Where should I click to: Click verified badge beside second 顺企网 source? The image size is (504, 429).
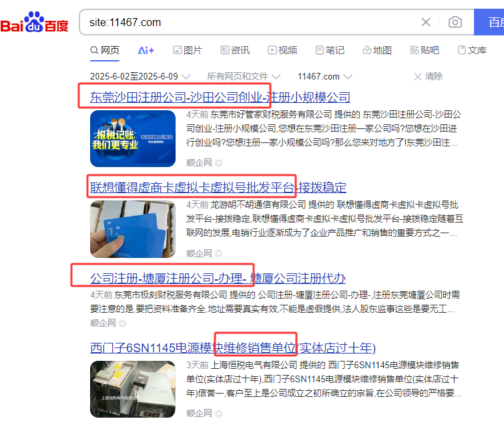point(218,254)
